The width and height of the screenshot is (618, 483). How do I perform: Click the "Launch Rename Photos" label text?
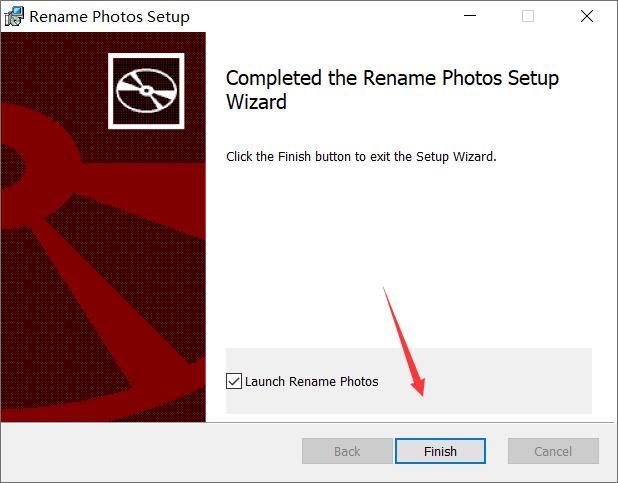311,381
